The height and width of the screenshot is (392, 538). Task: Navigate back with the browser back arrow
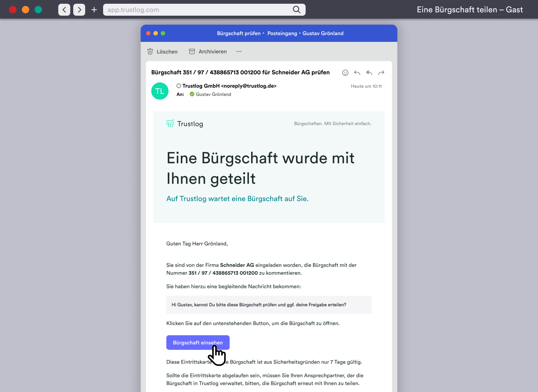pyautogui.click(x=64, y=10)
